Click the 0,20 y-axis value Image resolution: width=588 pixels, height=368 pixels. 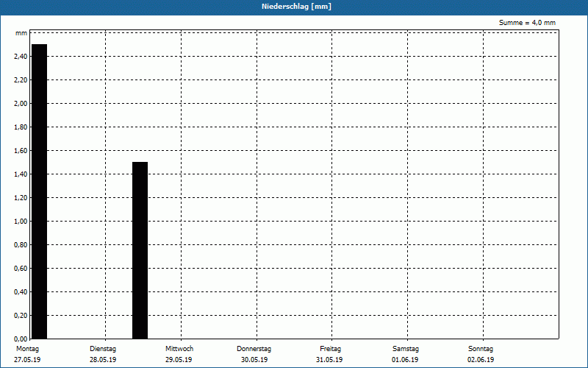(x=21, y=316)
